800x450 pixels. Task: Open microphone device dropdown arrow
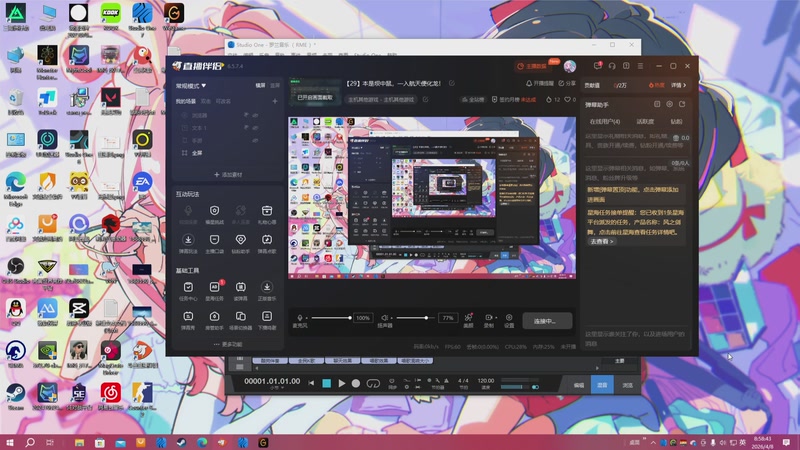pyautogui.click(x=306, y=318)
